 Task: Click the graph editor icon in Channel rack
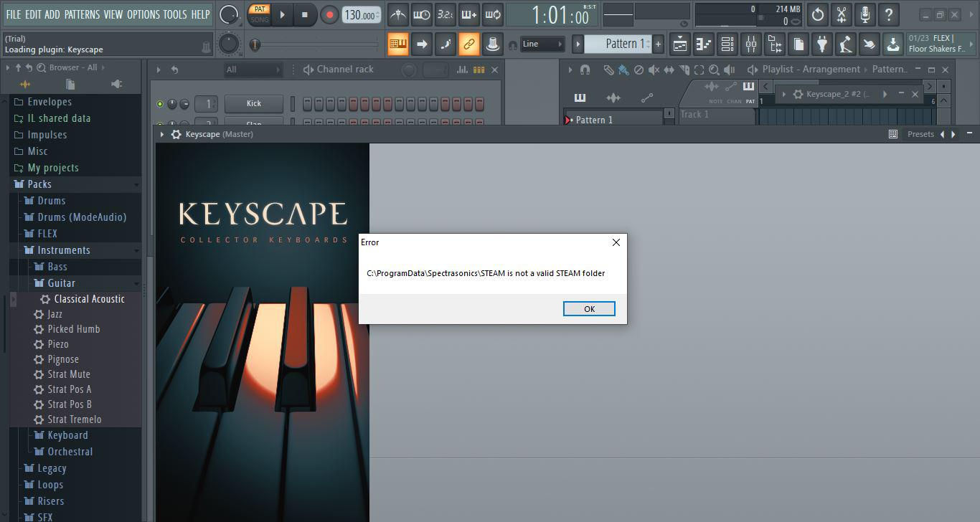tap(463, 70)
